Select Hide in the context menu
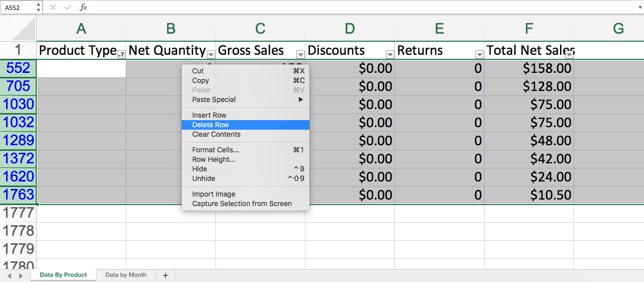 point(246,169)
